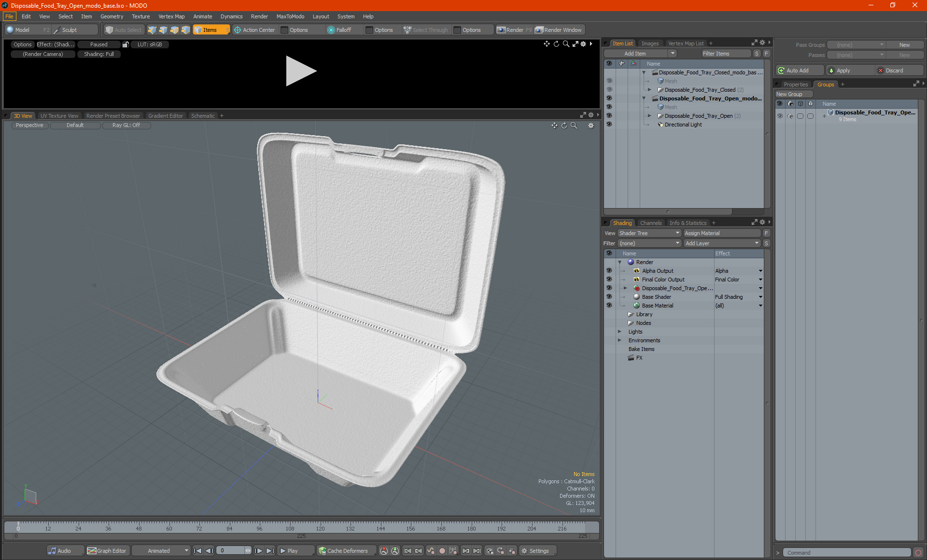
Task: Expand the Disposable_Food_Tray_Closed group
Action: [649, 90]
